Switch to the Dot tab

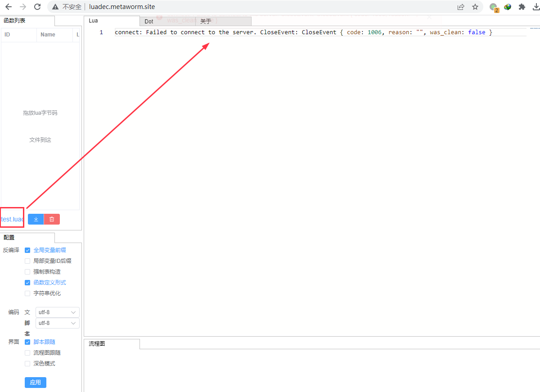[x=167, y=21]
